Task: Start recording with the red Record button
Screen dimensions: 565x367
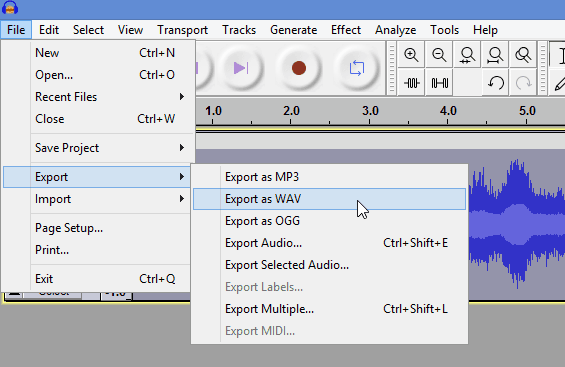Action: [299, 68]
